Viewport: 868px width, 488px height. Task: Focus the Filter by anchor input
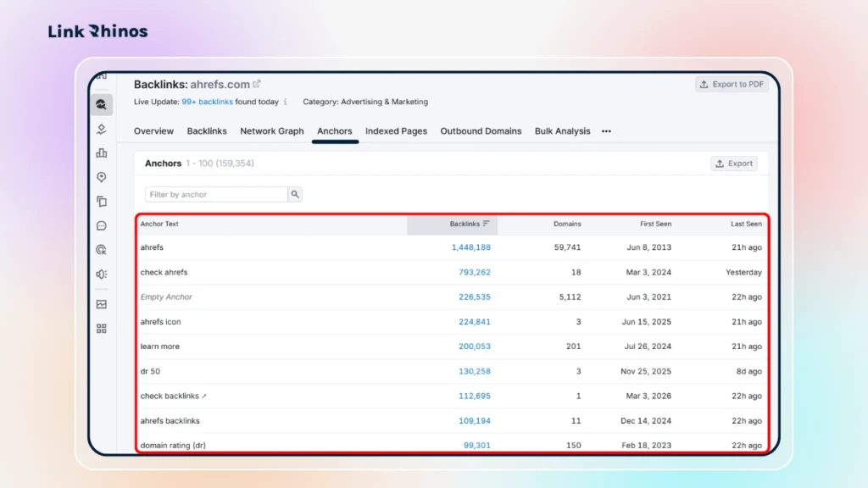pos(216,194)
